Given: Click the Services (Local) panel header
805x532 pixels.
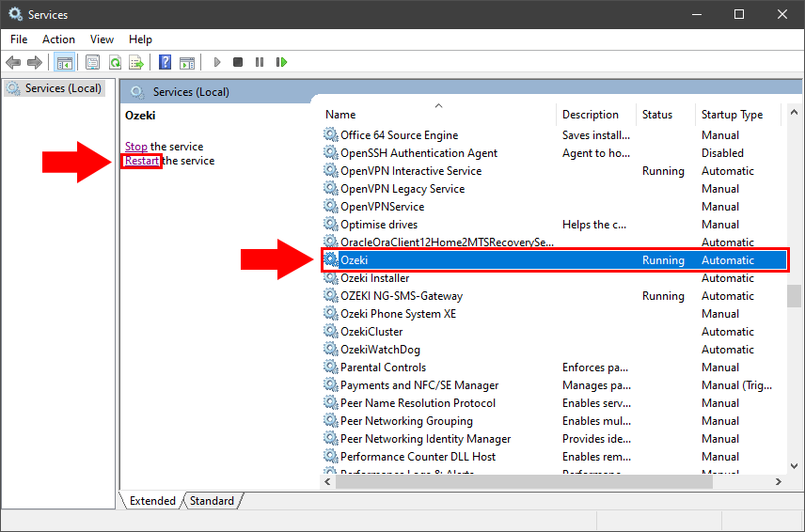Looking at the screenshot, I should click(191, 92).
